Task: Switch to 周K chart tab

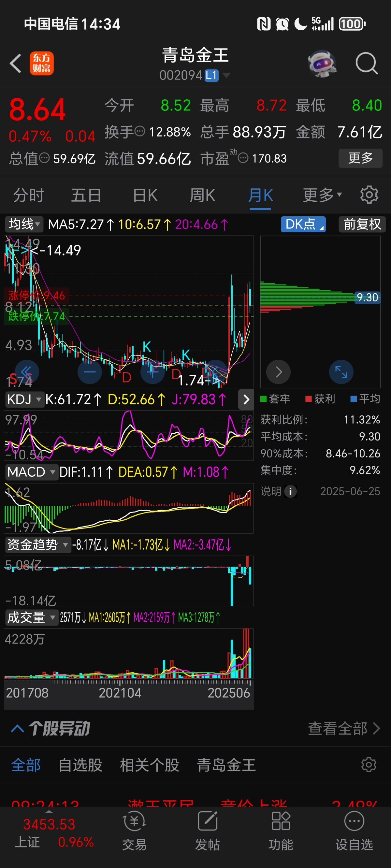Action: (202, 195)
